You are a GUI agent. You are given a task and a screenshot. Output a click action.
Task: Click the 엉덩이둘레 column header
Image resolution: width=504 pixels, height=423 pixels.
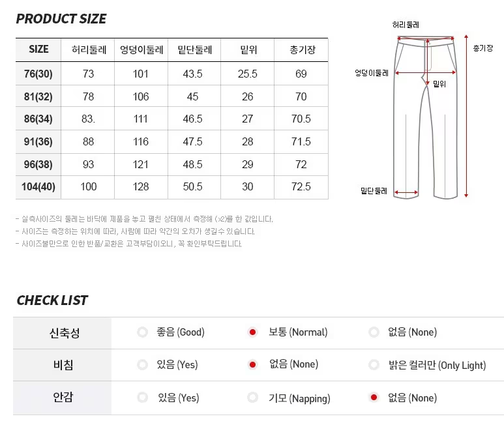141,50
